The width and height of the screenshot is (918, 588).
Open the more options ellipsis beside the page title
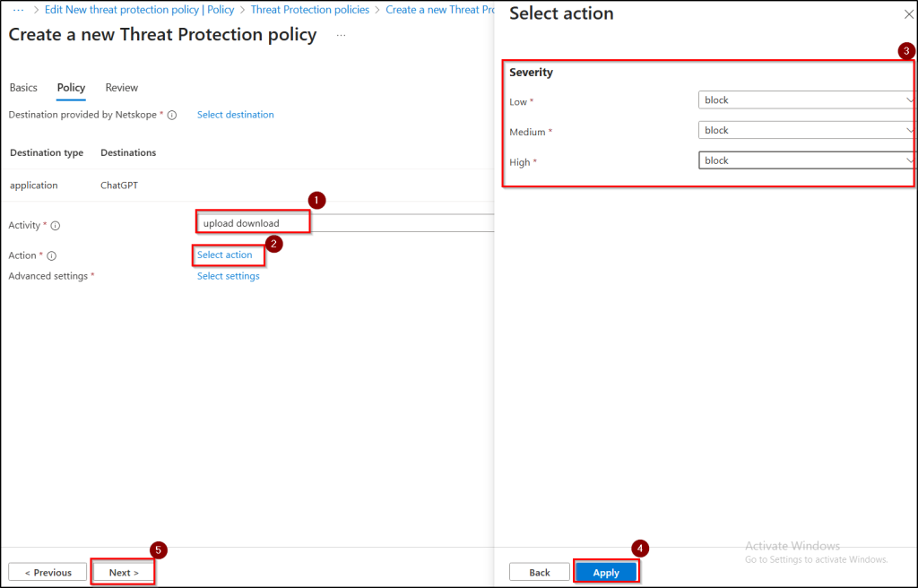[341, 35]
